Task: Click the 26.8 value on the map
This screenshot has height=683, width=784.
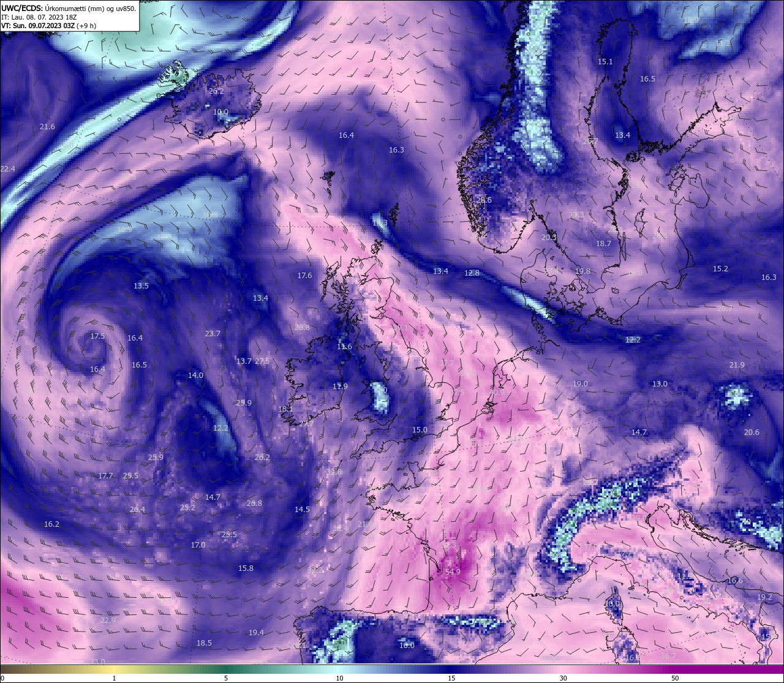Action: point(254,504)
